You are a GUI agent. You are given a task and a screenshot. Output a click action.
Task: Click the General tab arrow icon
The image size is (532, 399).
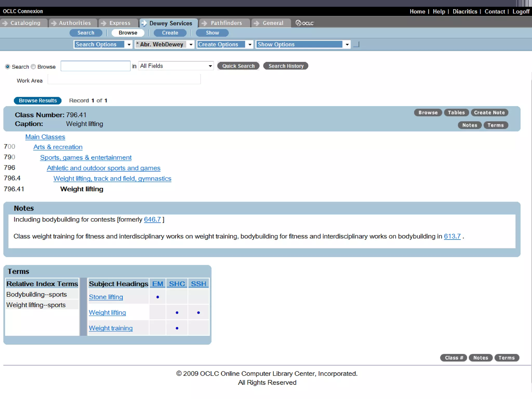(256, 23)
